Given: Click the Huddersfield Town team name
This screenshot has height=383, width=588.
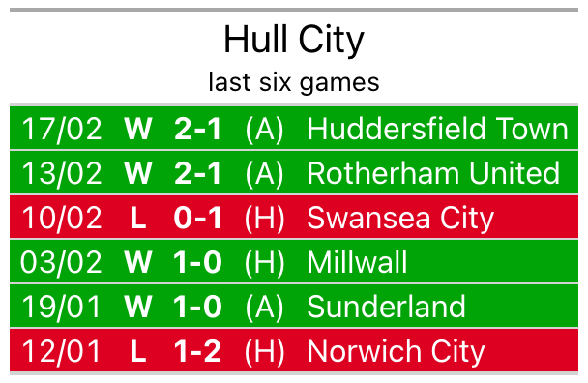Looking at the screenshot, I should [x=438, y=129].
